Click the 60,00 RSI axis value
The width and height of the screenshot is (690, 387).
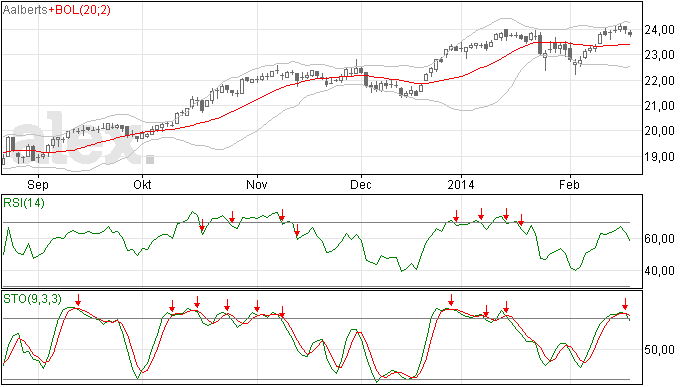659,239
